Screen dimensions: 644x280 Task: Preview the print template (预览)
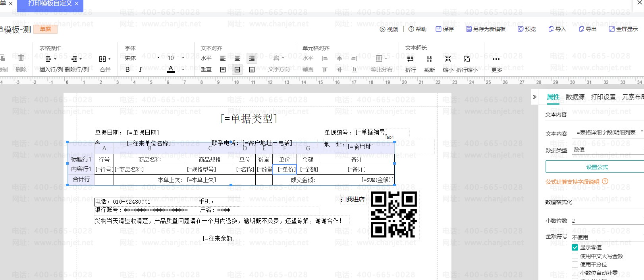click(x=527, y=29)
